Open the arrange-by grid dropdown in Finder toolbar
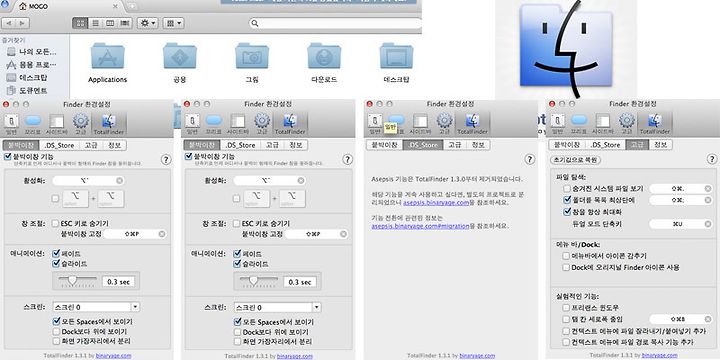The height and width of the screenshot is (360, 720). click(174, 23)
